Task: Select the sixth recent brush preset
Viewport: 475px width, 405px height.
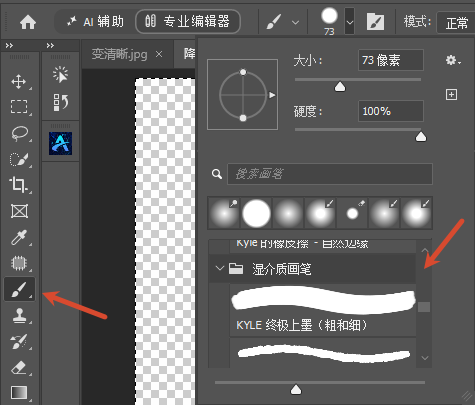Action: tap(384, 213)
